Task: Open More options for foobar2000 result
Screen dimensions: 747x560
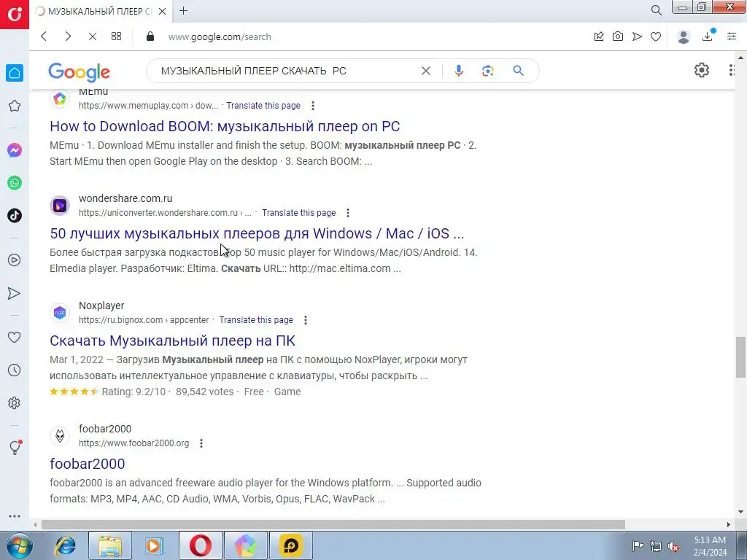Action: pos(201,443)
